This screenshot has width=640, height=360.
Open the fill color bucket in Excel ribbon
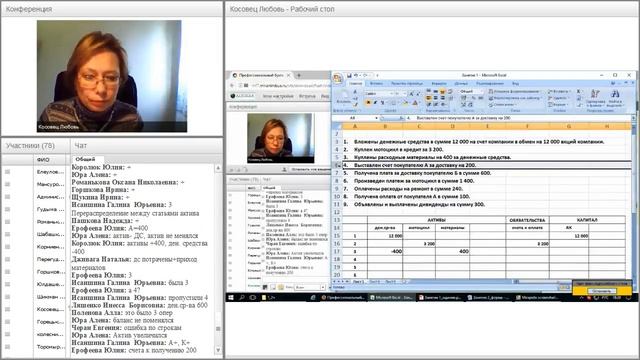(405, 103)
